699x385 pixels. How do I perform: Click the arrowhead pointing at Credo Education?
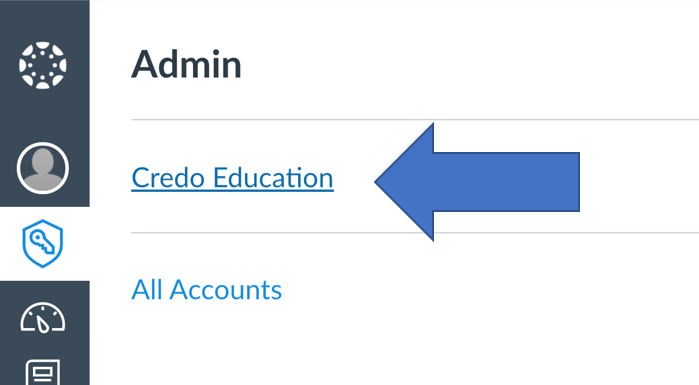[x=404, y=182]
